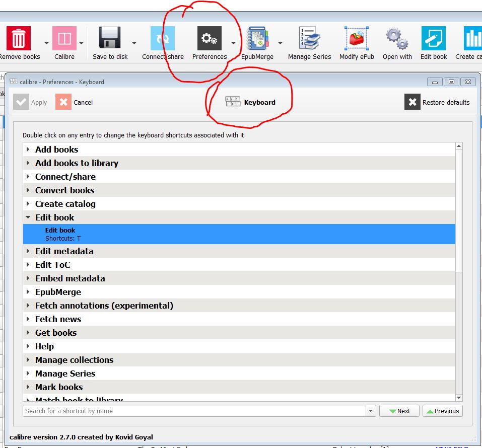Expand the Mark books group
Screen dimensions: 482x448
coord(28,387)
